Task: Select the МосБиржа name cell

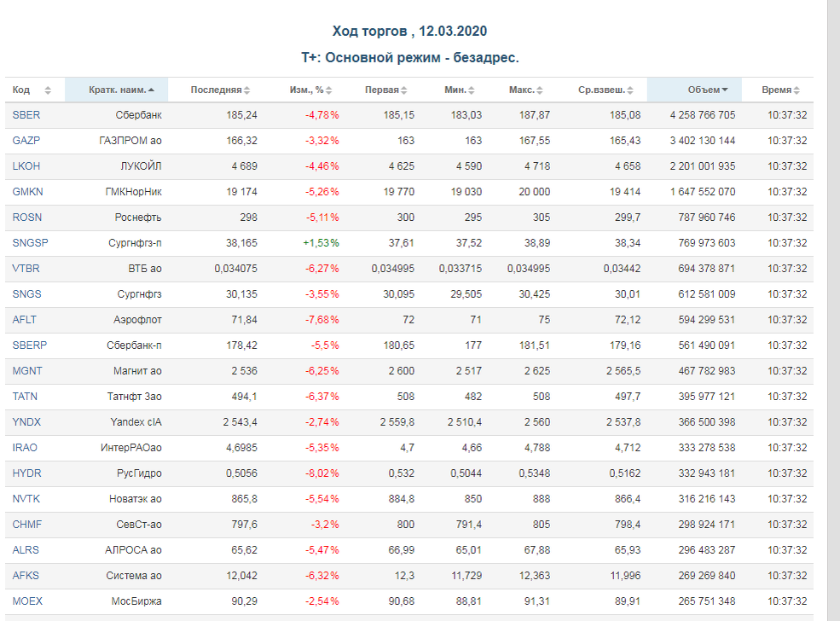Action: [x=136, y=601]
